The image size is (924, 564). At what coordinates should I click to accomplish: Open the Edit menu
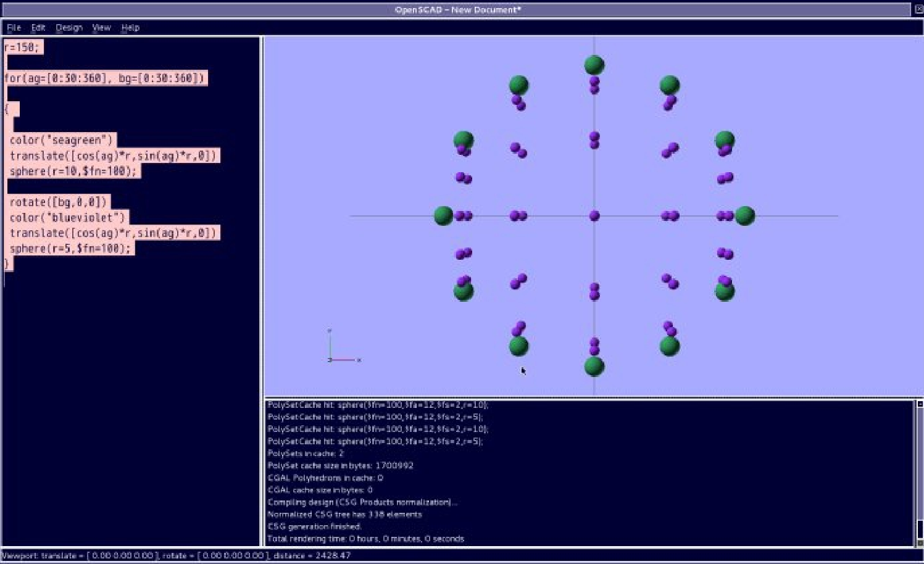click(38, 28)
